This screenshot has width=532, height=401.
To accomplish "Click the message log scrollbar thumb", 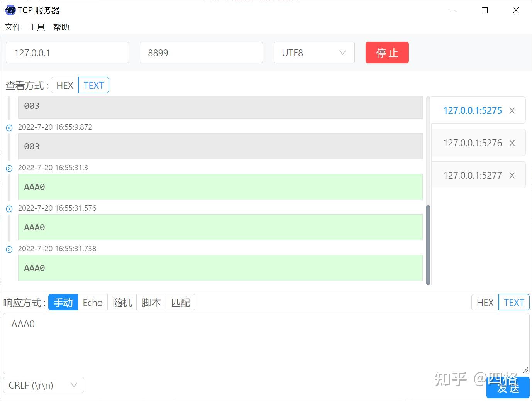I will tap(428, 245).
